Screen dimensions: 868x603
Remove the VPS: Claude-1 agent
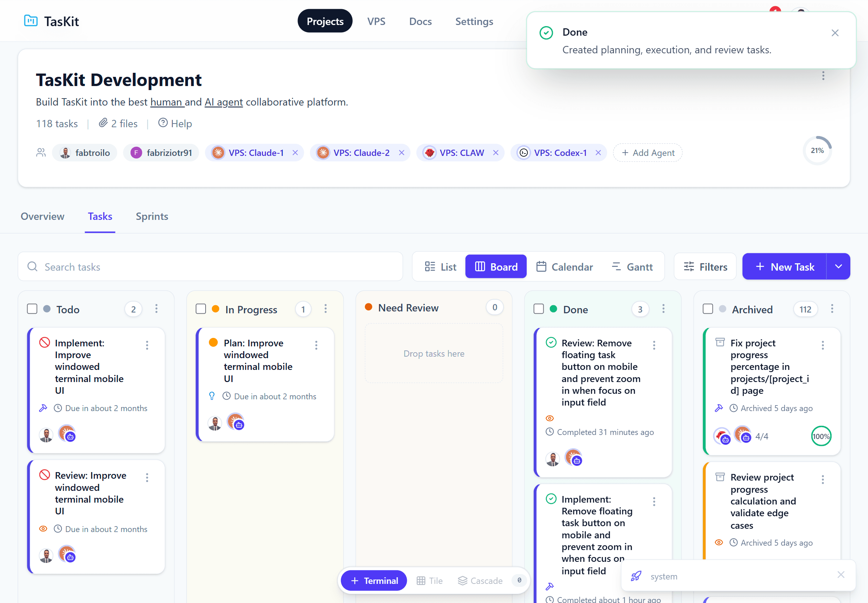(295, 153)
